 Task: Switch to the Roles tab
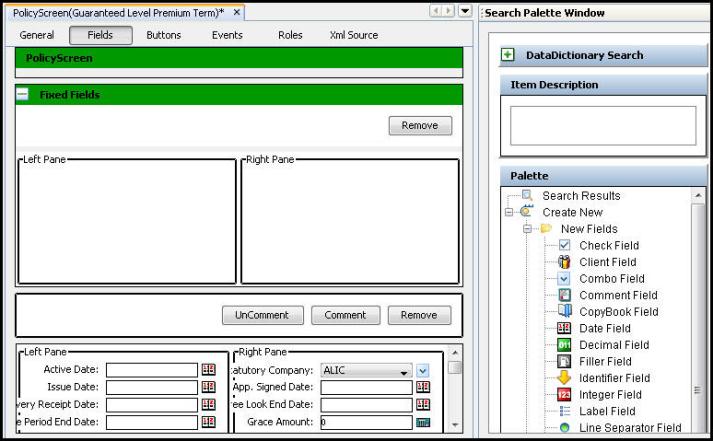(x=290, y=35)
